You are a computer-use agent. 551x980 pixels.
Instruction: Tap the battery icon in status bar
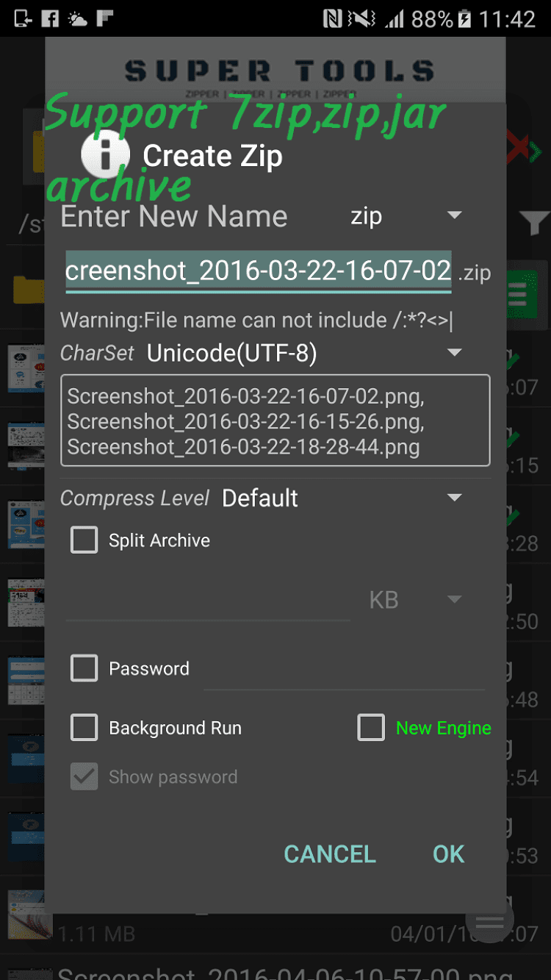(464, 18)
